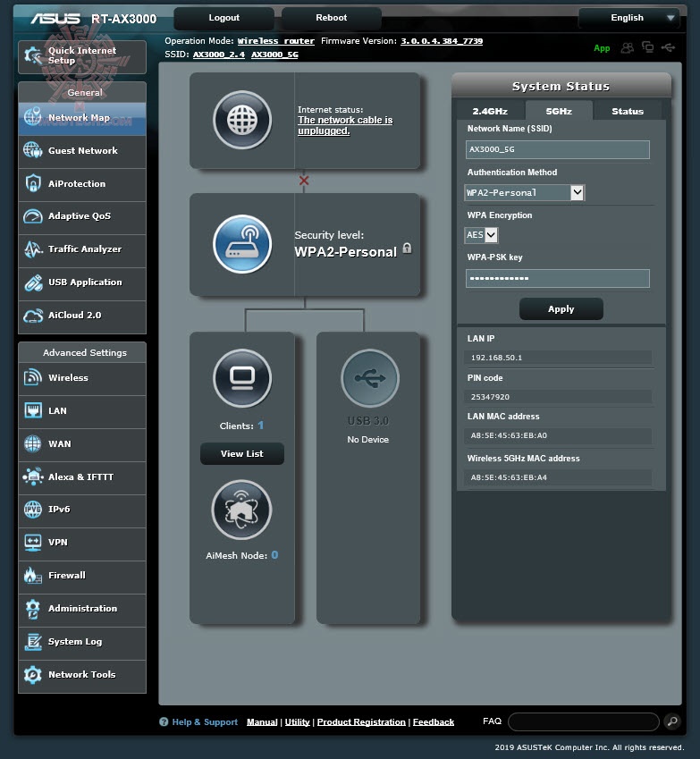
Task: Click the LAN MAC address A8:5E:45:63:EB:A0
Action: tap(509, 435)
